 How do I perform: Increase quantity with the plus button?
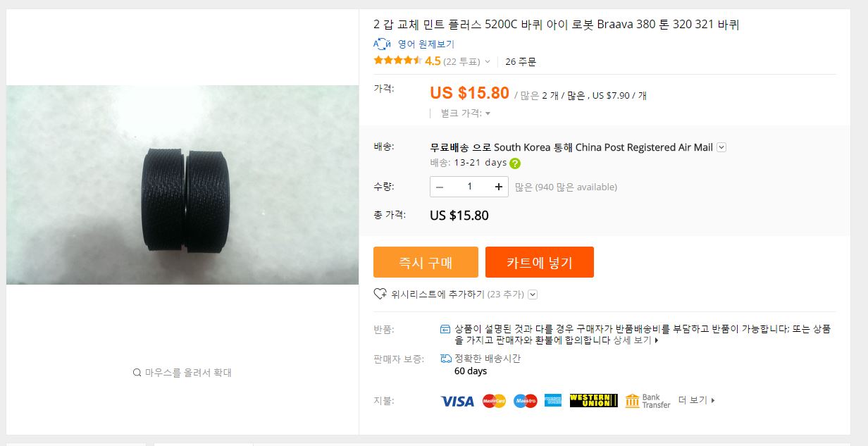tap(498, 187)
